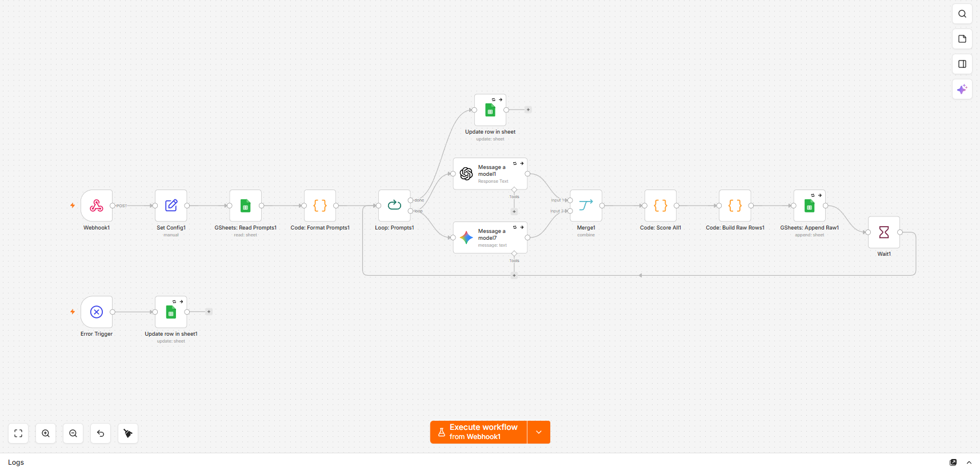
Task: Open canvas search magnifier icon
Action: tap(962, 14)
